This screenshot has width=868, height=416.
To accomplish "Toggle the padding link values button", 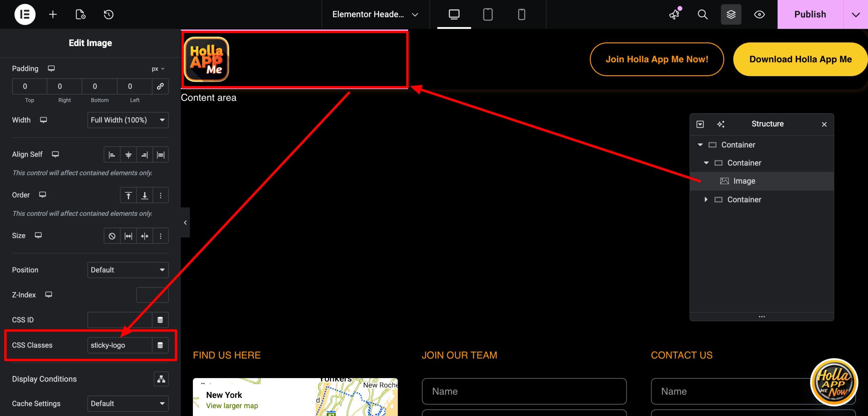I will click(x=160, y=86).
